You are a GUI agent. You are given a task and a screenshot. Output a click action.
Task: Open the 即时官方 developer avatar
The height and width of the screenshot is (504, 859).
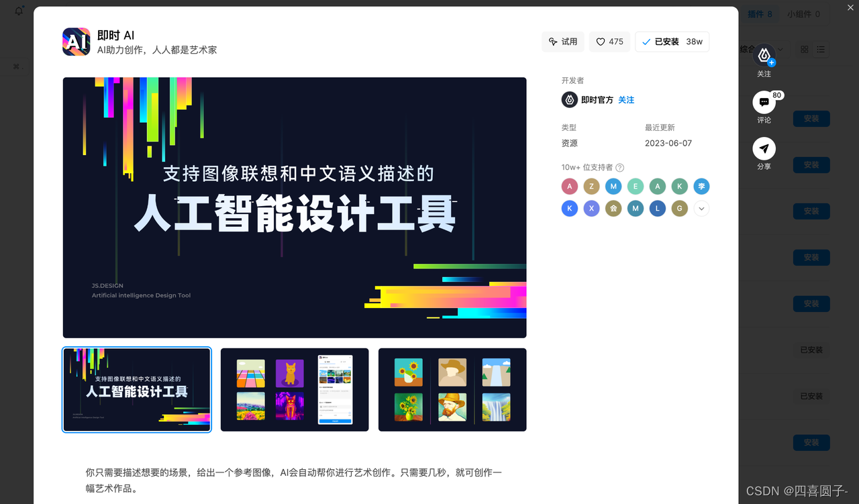(x=570, y=99)
